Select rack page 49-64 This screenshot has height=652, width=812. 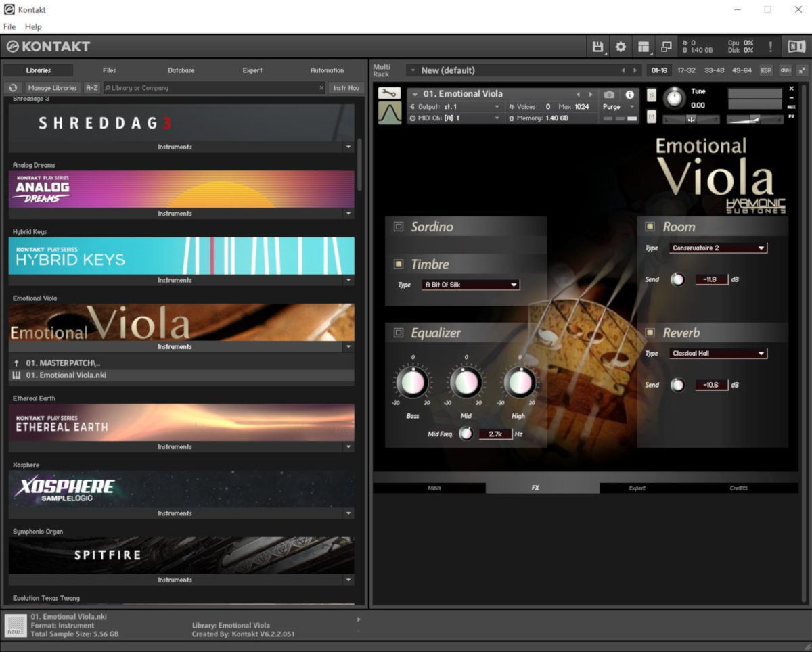(742, 70)
